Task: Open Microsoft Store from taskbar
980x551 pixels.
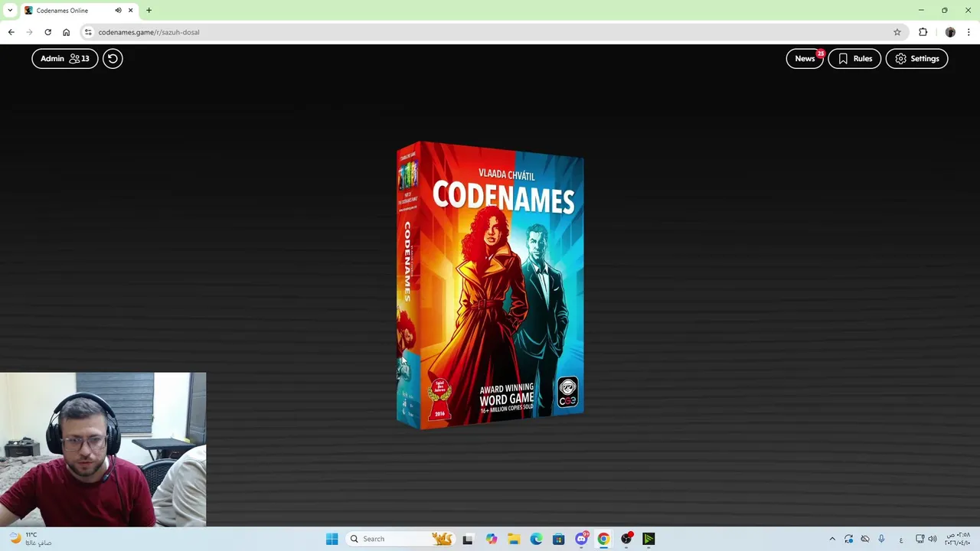Action: tap(558, 539)
